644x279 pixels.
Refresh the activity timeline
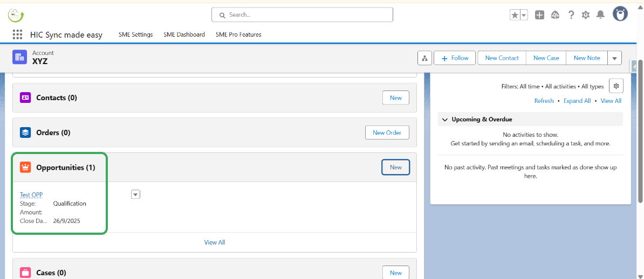click(544, 101)
